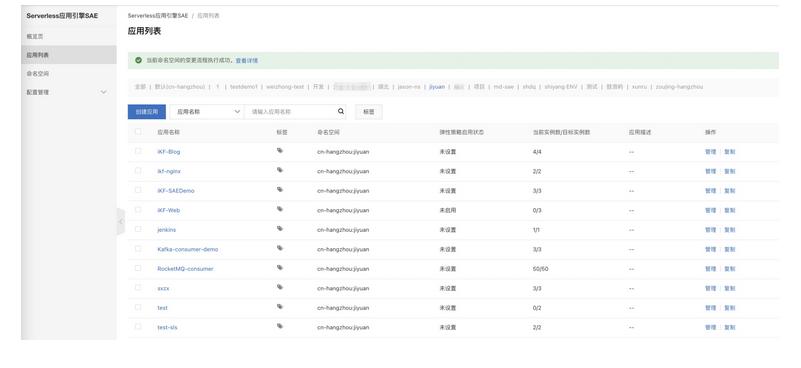Click the Serverless应用引擎SAE breadcrumb
The height and width of the screenshot is (368, 801).
pos(158,16)
